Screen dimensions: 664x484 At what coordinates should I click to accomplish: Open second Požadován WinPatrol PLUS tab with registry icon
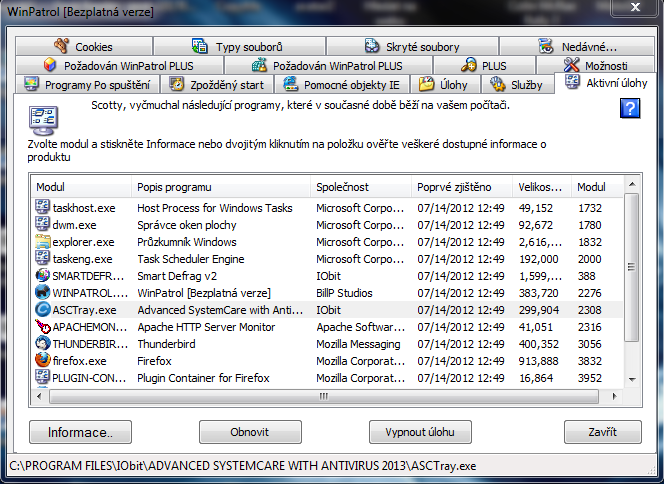point(328,65)
